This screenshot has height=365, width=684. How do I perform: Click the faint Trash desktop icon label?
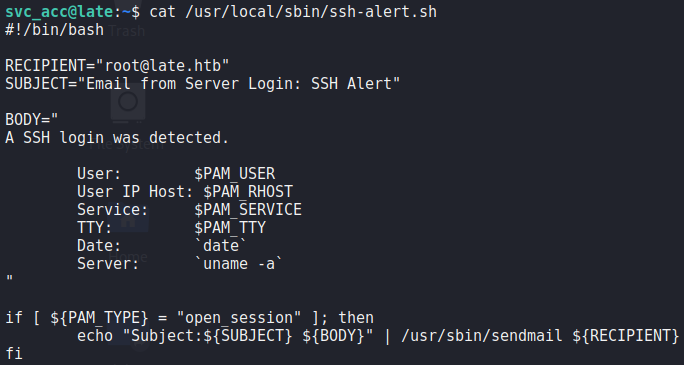127,31
